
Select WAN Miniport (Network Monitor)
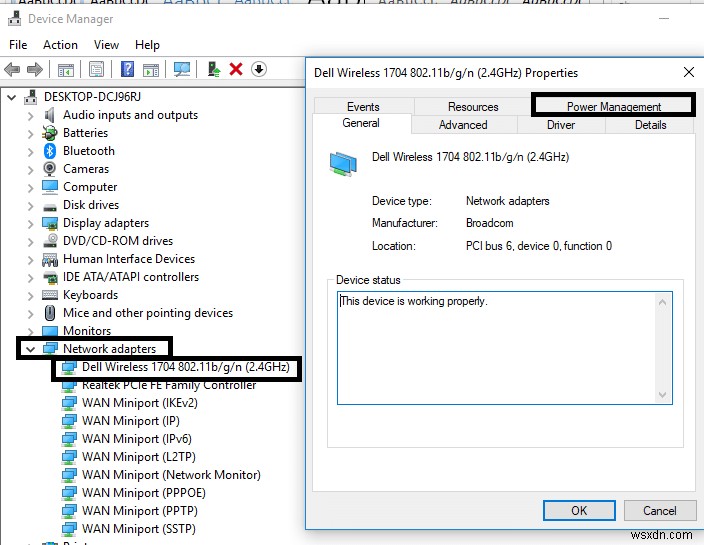[171, 475]
